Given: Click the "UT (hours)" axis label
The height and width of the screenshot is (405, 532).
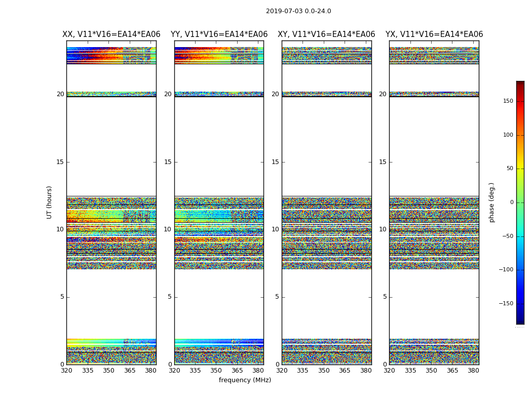Looking at the screenshot, I should tap(49, 202).
